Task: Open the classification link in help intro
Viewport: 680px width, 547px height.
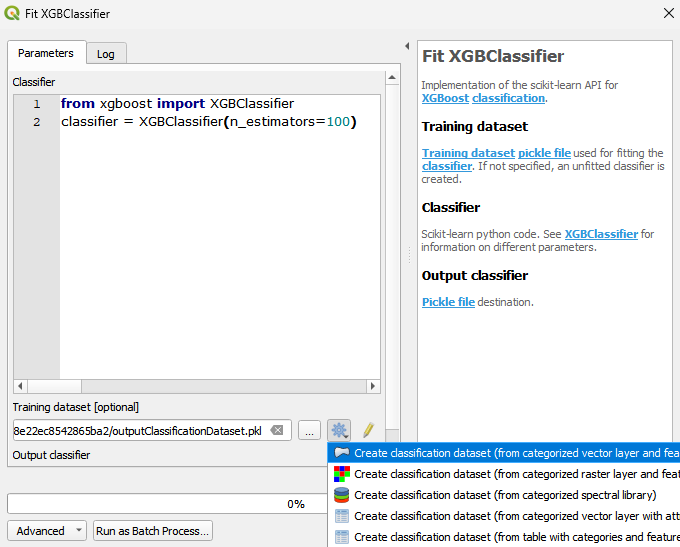Action: pos(508,98)
